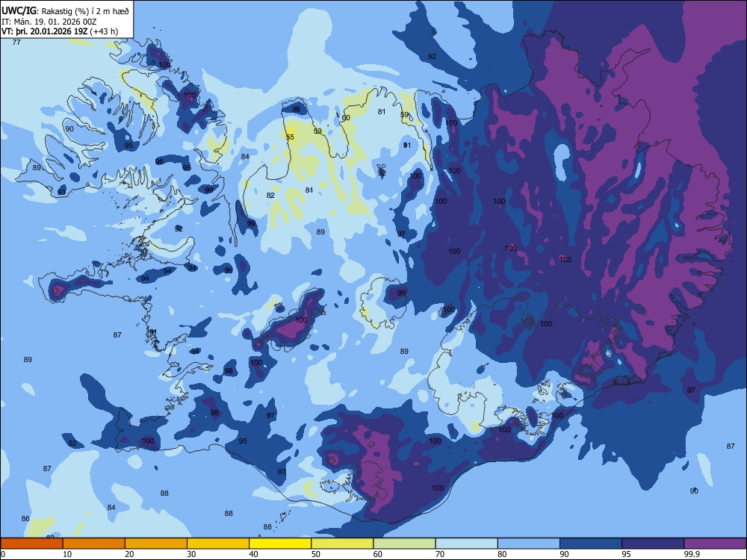Image resolution: width=747 pixels, height=560 pixels.
Task: Select the medium blue 80–90 legend swatch
Action: pos(529,544)
